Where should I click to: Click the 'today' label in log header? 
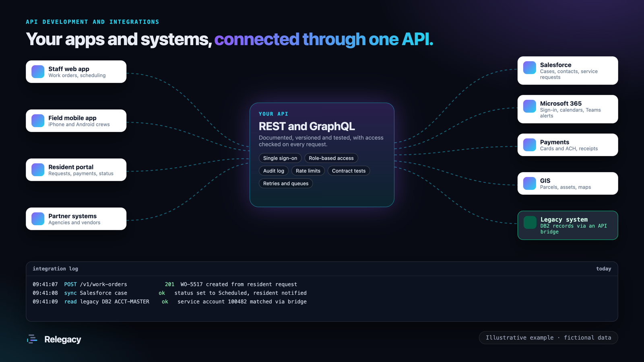603,269
